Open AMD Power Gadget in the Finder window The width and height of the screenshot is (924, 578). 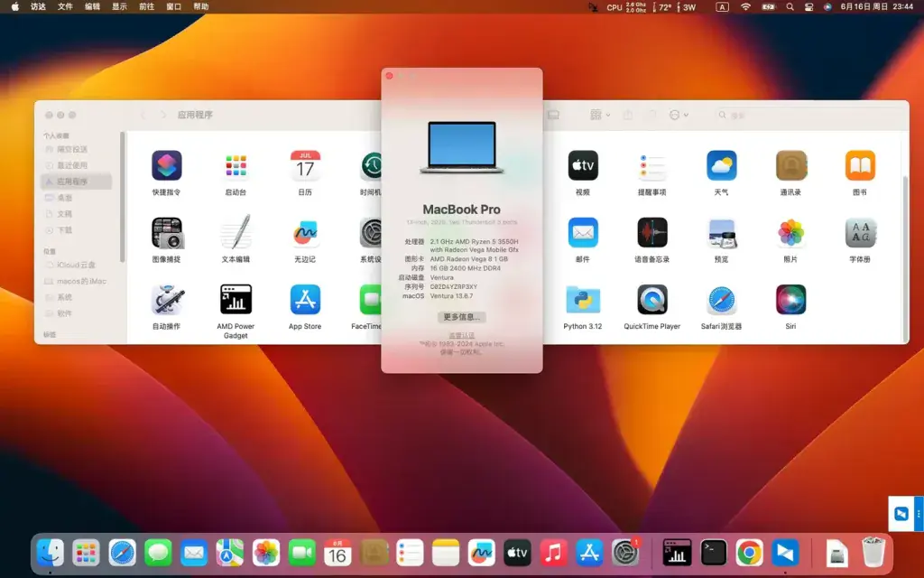click(236, 300)
